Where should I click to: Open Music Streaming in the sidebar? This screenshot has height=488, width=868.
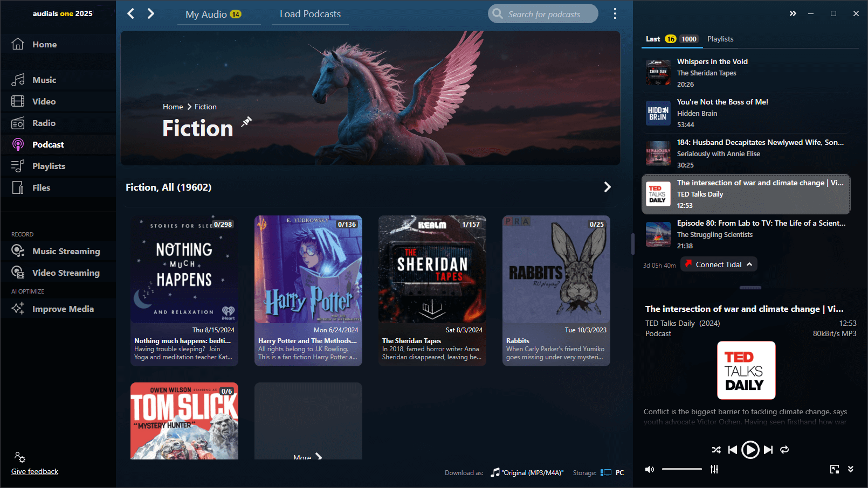pyautogui.click(x=66, y=251)
